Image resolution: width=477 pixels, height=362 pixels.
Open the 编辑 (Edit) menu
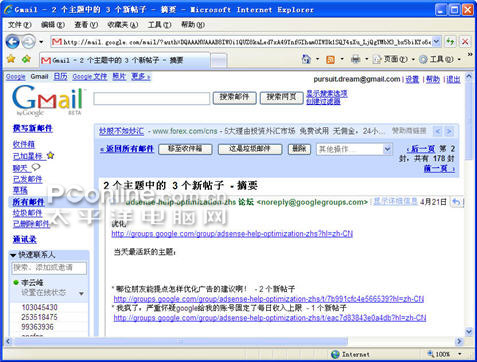[x=53, y=25]
